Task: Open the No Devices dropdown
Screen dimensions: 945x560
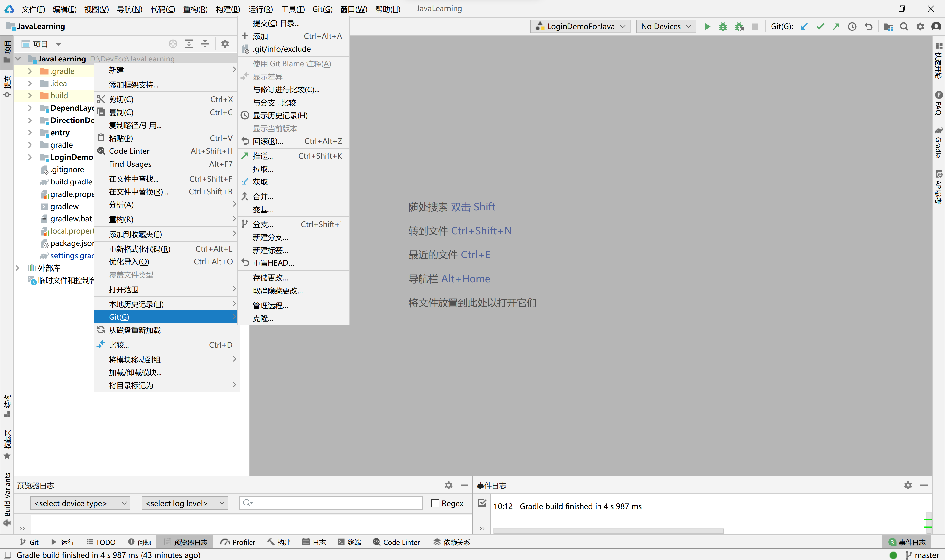Action: pyautogui.click(x=666, y=26)
